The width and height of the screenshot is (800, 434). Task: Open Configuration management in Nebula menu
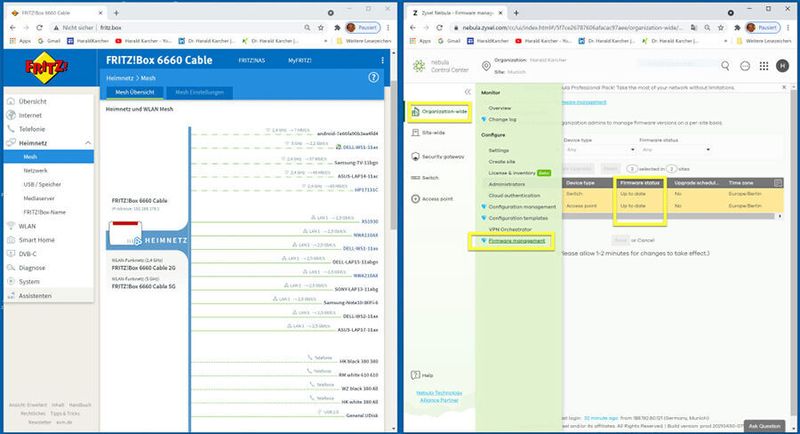[522, 207]
